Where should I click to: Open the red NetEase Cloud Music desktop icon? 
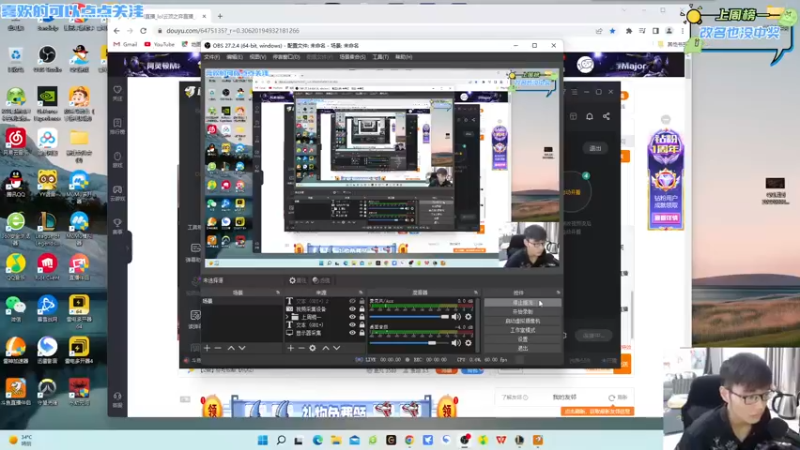(16, 142)
